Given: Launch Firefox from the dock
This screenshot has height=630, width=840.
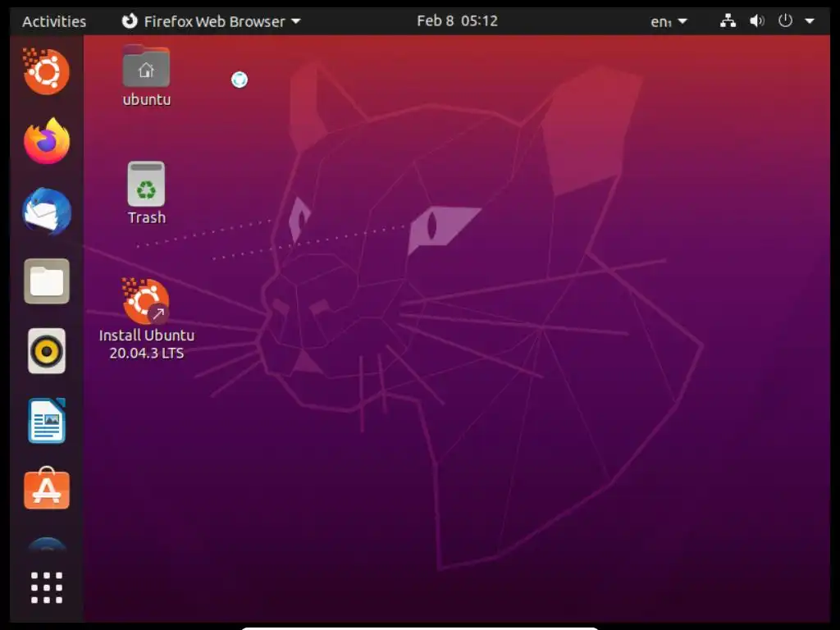Looking at the screenshot, I should (47, 141).
